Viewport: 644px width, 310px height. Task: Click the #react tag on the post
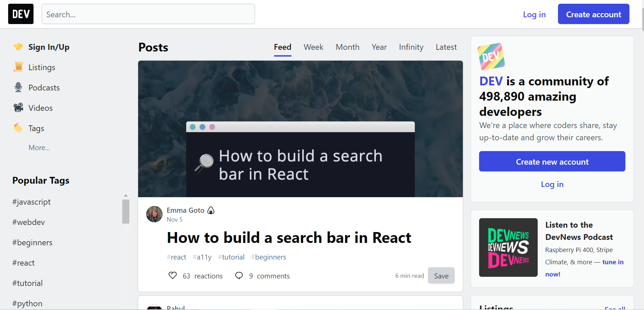coord(176,257)
